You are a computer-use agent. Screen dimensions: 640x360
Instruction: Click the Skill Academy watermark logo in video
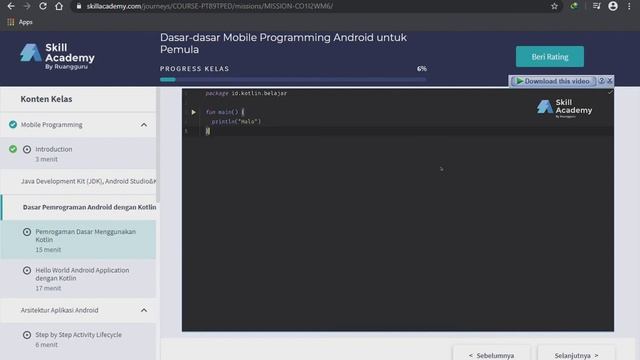coord(564,108)
